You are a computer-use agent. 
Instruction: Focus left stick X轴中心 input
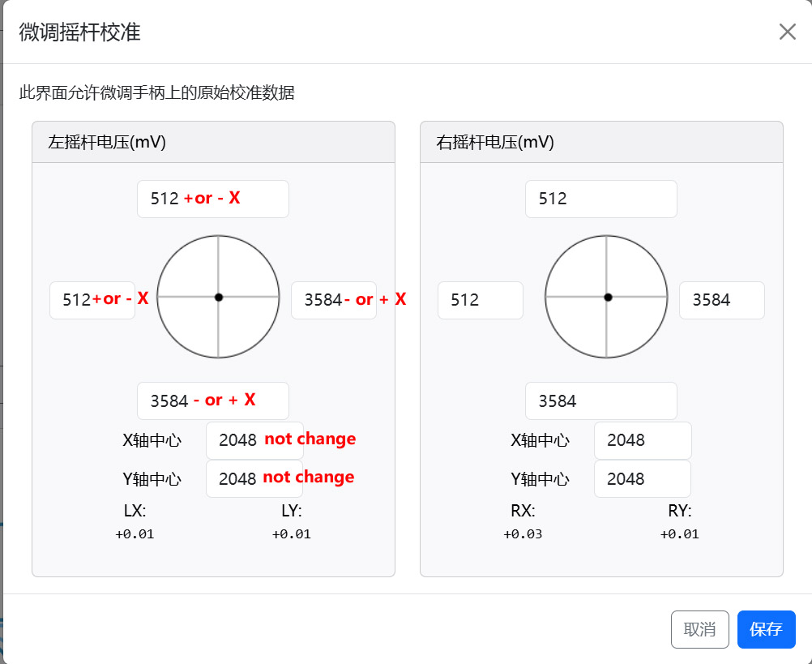pos(254,440)
